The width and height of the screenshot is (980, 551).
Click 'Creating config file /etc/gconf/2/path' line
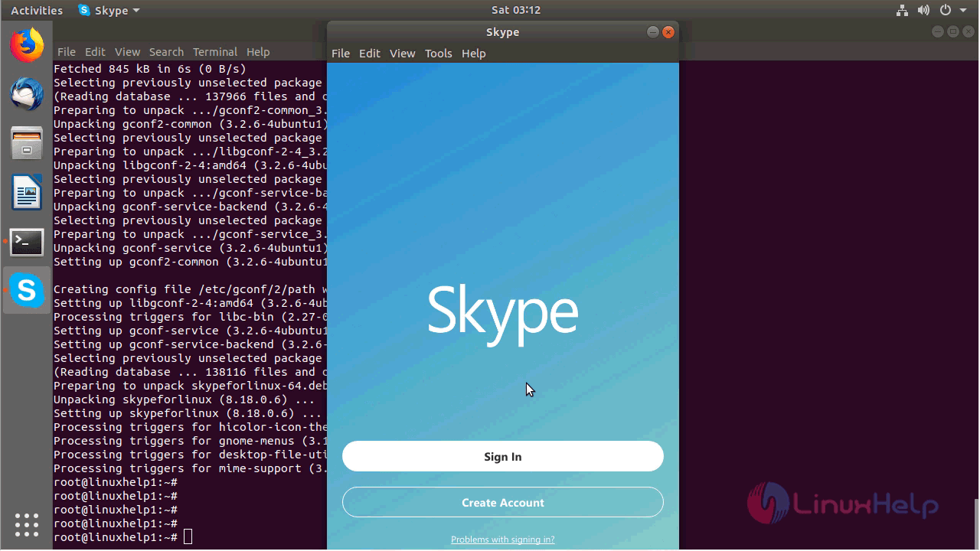point(190,289)
